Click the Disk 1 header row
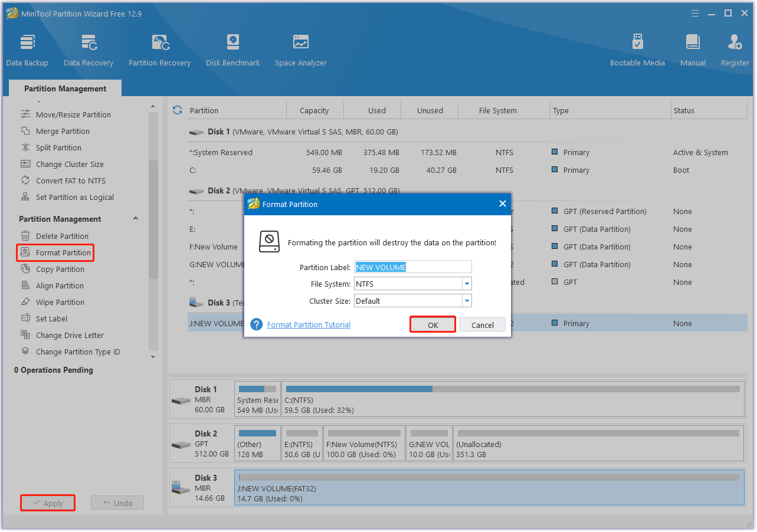Screen dimensions: 757x532 466,132
